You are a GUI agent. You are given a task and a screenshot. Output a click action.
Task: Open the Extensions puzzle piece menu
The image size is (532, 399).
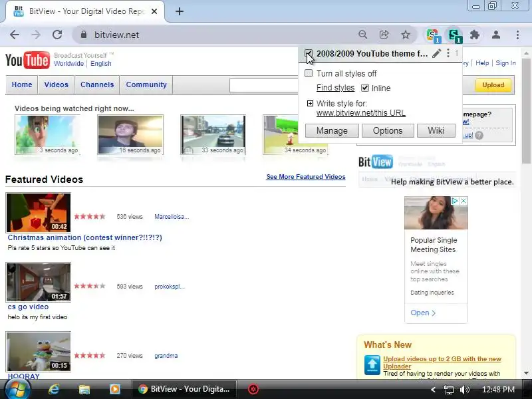pyautogui.click(x=475, y=35)
